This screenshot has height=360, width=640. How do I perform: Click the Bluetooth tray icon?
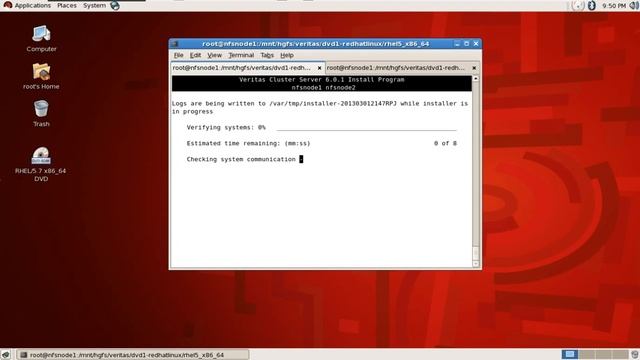click(x=592, y=6)
